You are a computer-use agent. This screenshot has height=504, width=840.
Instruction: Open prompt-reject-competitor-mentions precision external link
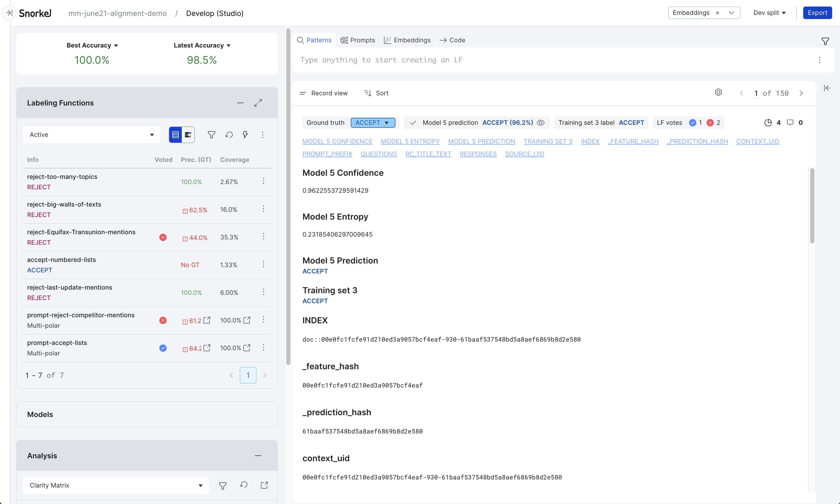[x=207, y=320]
